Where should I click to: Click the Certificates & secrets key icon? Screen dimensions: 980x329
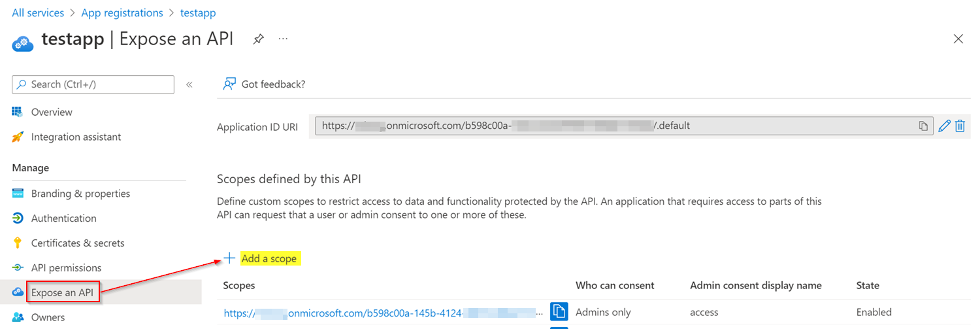[18, 243]
